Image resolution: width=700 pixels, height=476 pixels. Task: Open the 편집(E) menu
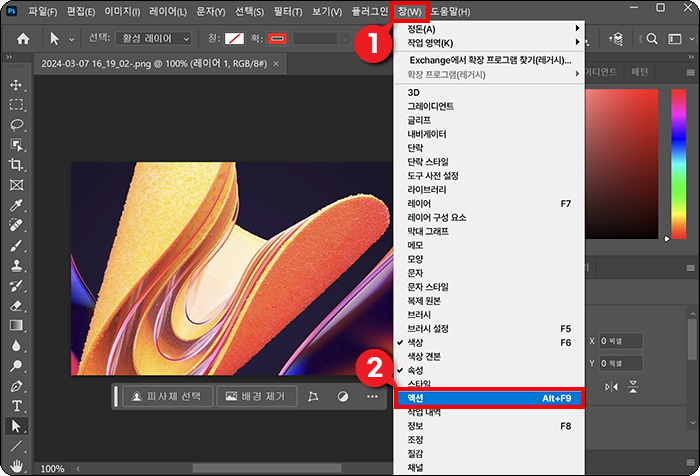[x=81, y=12]
